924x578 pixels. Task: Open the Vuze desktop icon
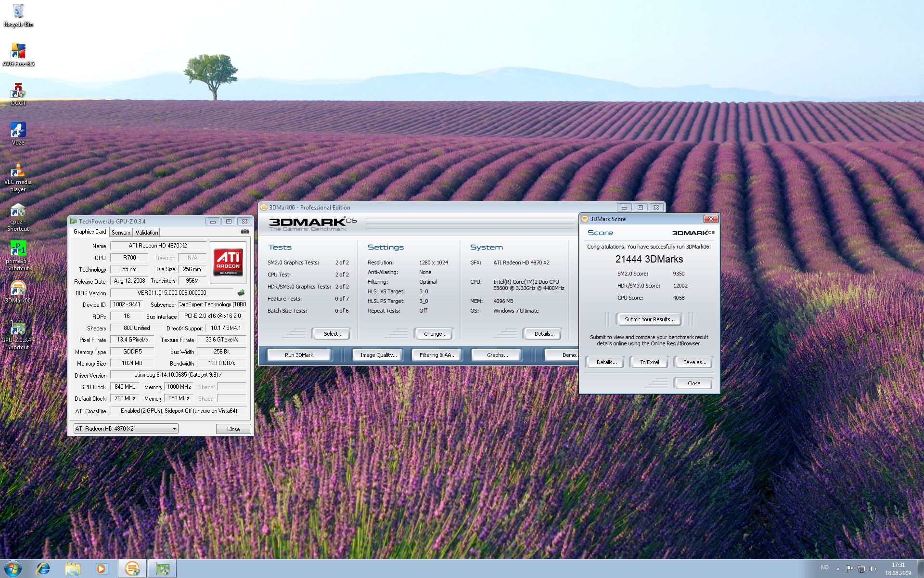18,131
